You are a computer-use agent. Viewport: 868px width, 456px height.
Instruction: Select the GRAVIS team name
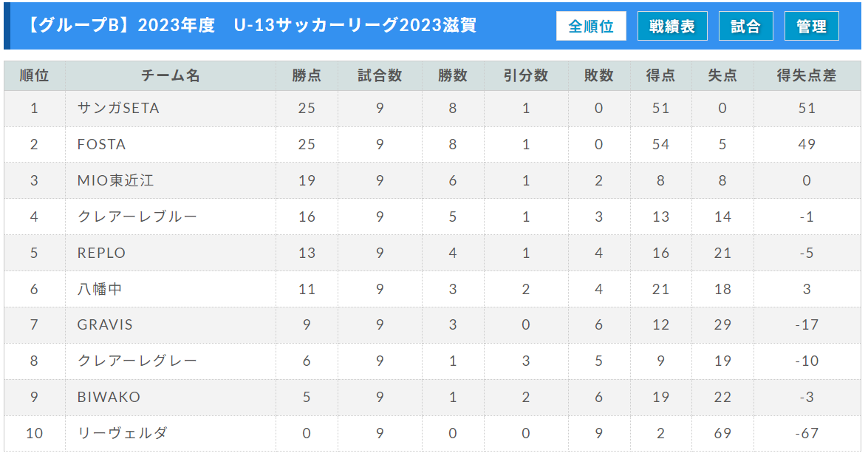(105, 324)
